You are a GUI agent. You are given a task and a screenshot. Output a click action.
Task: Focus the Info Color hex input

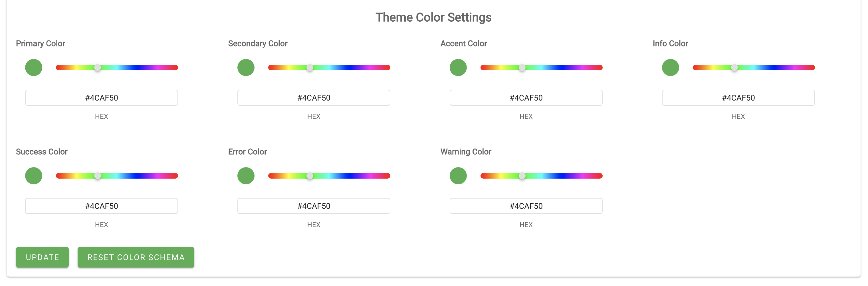(738, 98)
